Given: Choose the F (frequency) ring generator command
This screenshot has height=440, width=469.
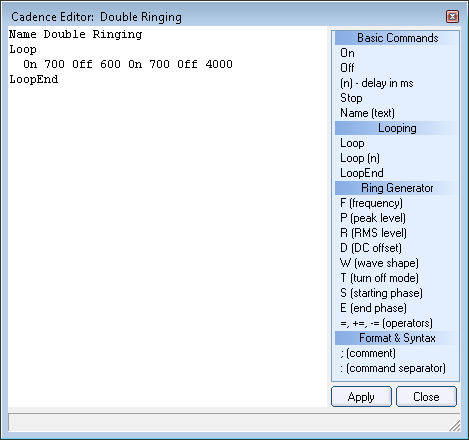Looking at the screenshot, I should [371, 203].
